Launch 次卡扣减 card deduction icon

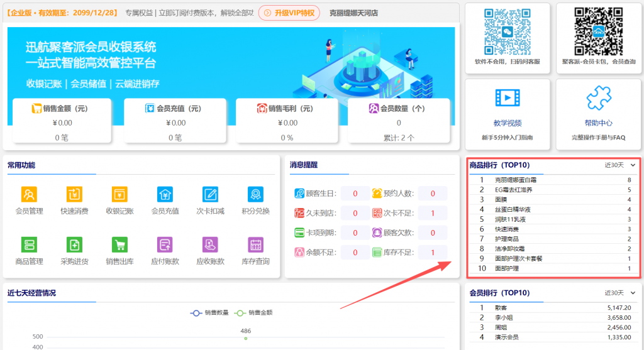click(x=210, y=194)
